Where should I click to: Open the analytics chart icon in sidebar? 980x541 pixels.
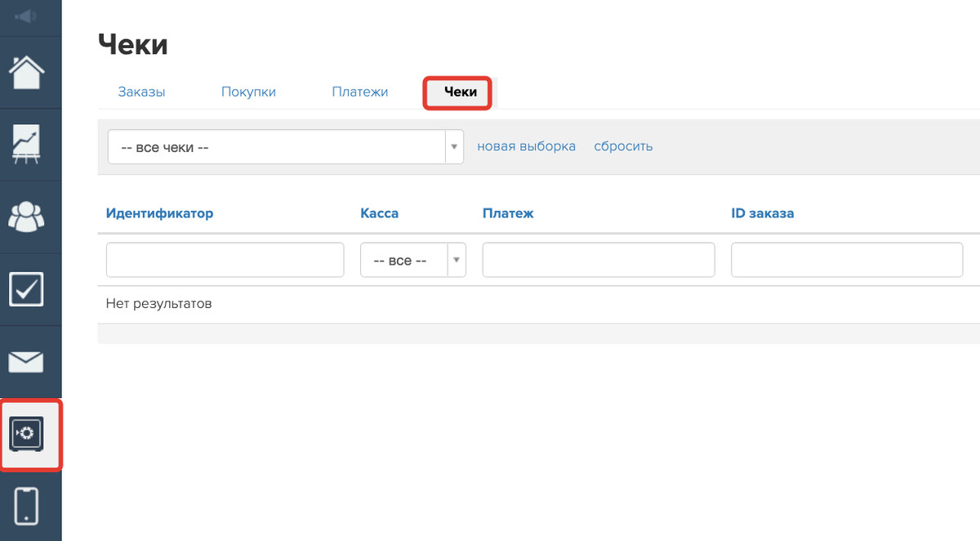pyautogui.click(x=26, y=145)
